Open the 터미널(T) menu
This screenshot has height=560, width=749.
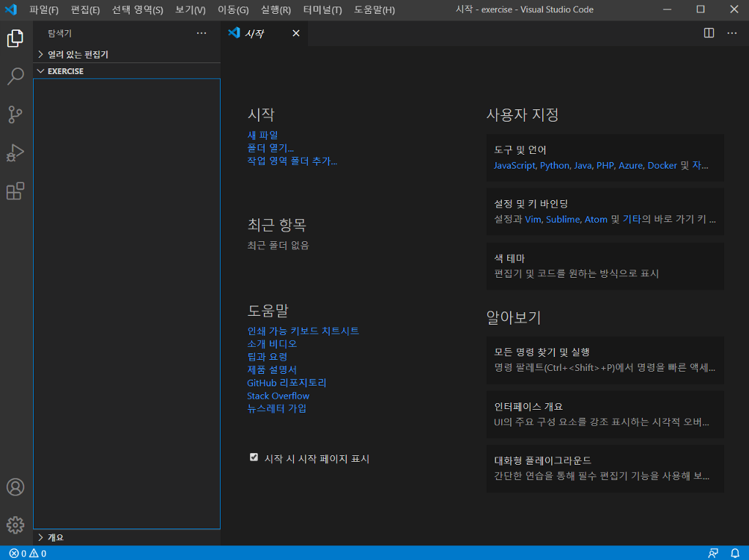coord(322,10)
